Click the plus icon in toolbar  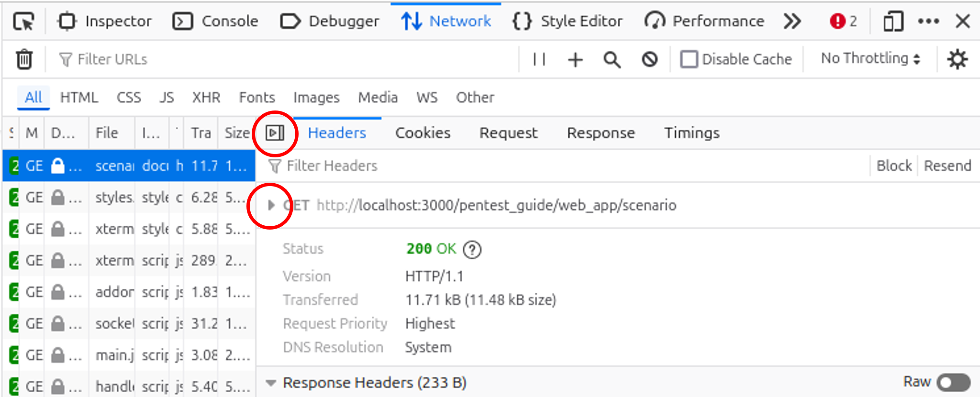[x=575, y=60]
